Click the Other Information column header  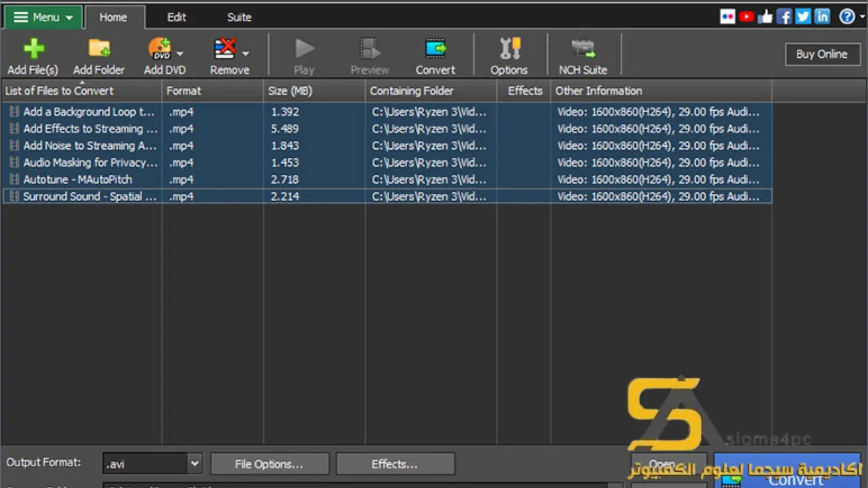661,91
